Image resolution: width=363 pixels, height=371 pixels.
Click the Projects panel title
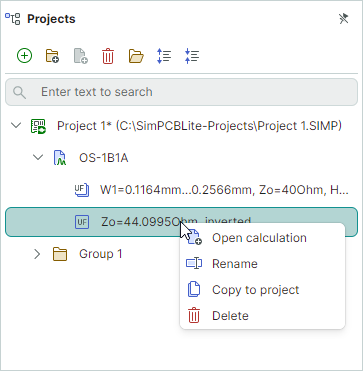51,19
